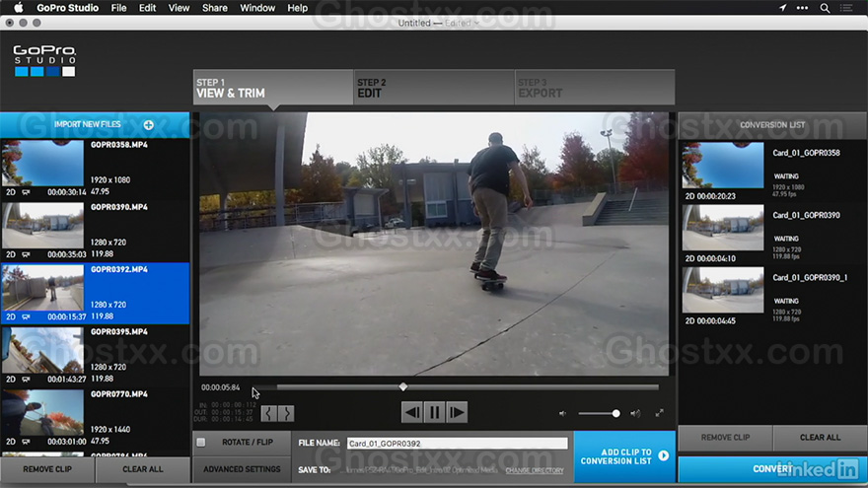Switch to Step 1 View & Trim tab
This screenshot has height=488, width=868.
pyautogui.click(x=273, y=88)
